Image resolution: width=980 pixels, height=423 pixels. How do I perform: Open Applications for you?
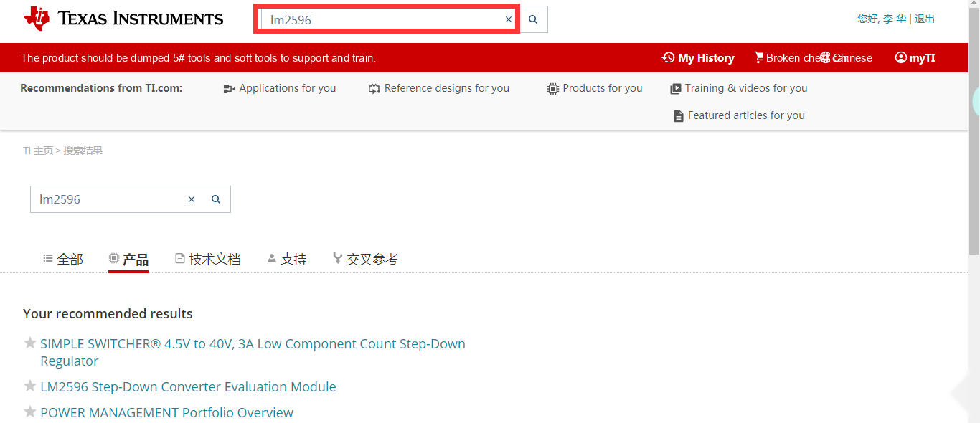(x=287, y=88)
